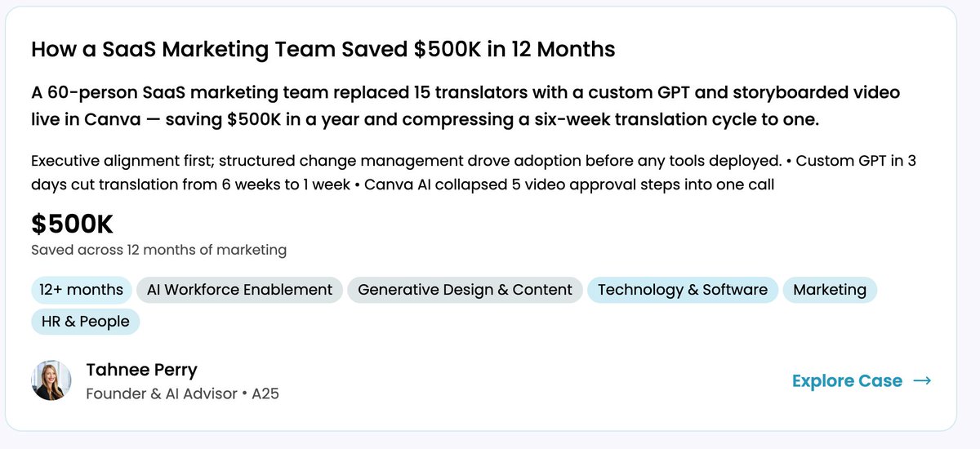Screen dimensions: 980x449
Task: Click the large $500K savings figure
Action: pos(72,223)
